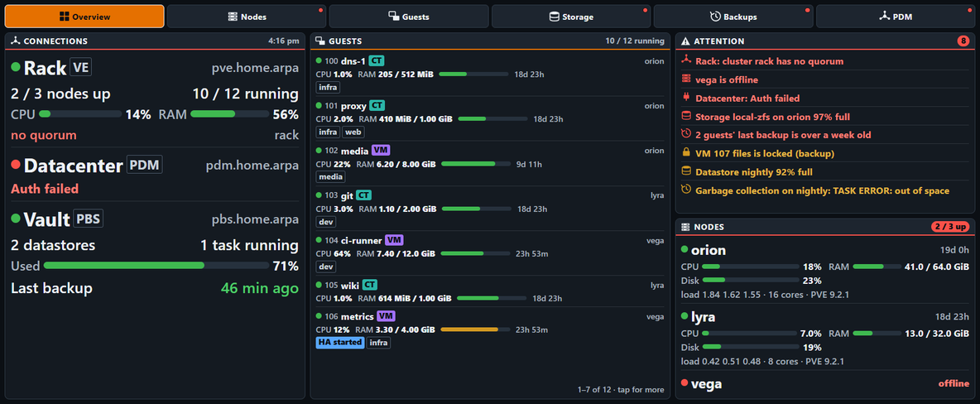
Task: Click the 10 / 12 running guests header count
Action: coord(634,41)
